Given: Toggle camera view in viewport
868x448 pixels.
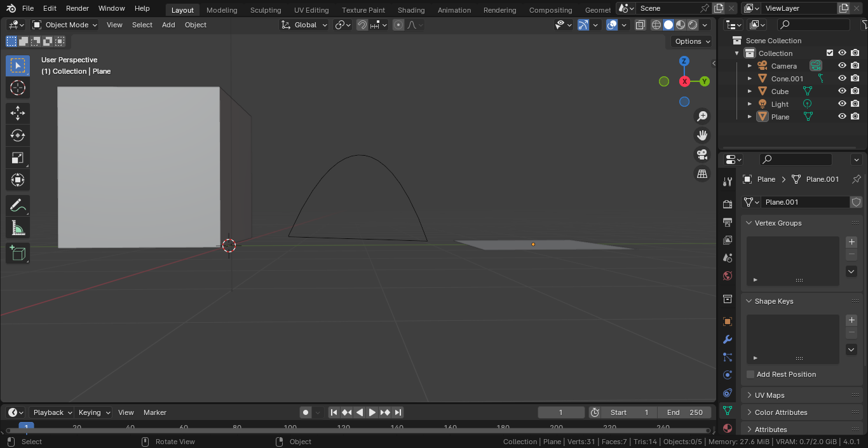Looking at the screenshot, I should [x=702, y=154].
